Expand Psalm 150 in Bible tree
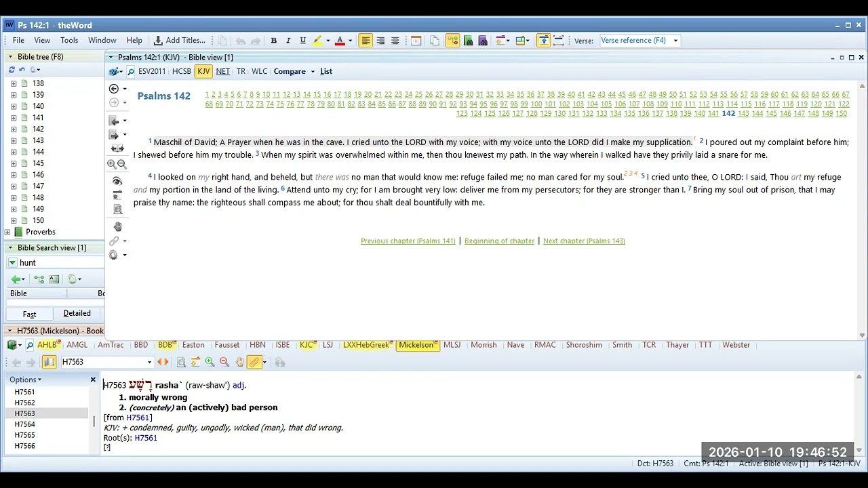The width and height of the screenshot is (868, 488). tap(14, 221)
